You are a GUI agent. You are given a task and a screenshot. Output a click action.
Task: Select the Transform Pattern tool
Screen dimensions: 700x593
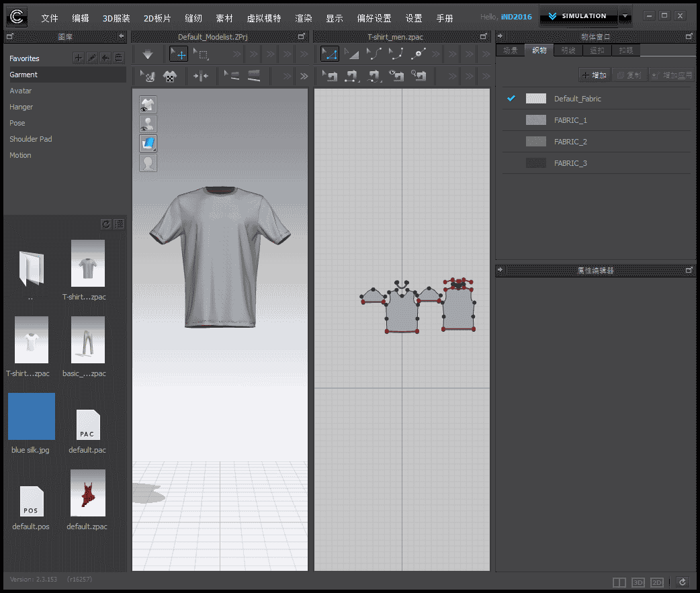[352, 54]
